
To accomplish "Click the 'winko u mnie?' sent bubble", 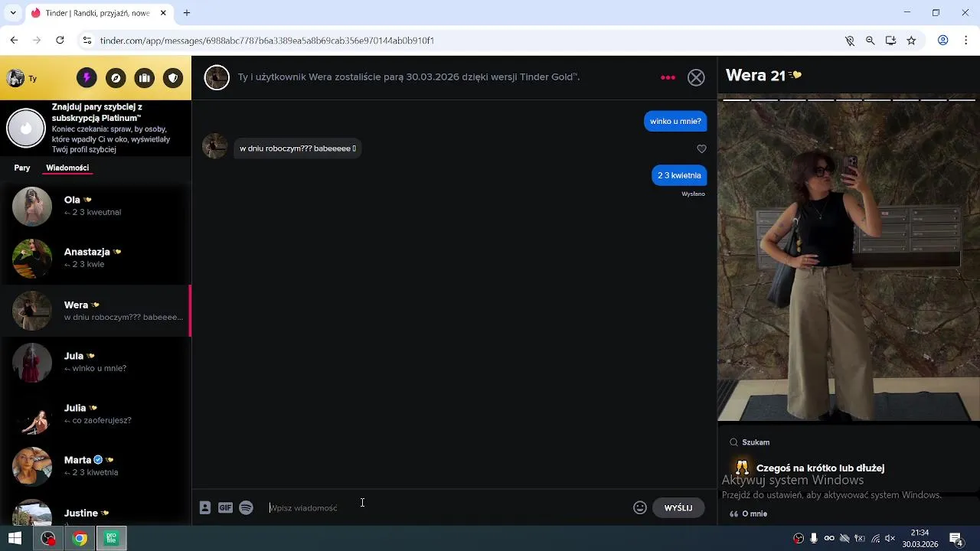I will click(675, 121).
